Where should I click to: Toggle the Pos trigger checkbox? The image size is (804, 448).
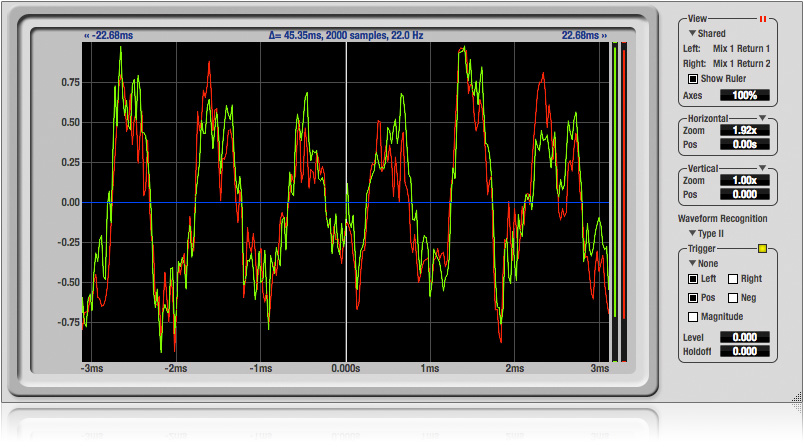[x=693, y=298]
